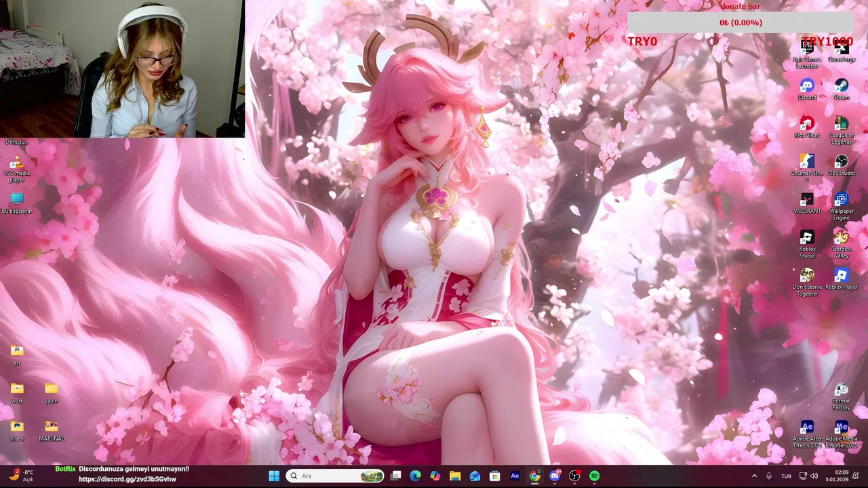The height and width of the screenshot is (488, 868).
Task: Open the Wallpaper Engine shortcut
Action: tap(842, 206)
